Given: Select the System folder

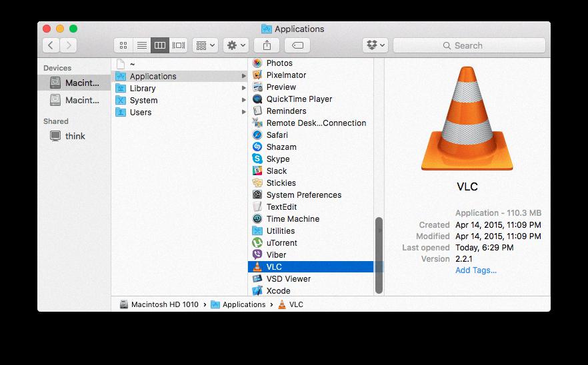Looking at the screenshot, I should (x=179, y=100).
